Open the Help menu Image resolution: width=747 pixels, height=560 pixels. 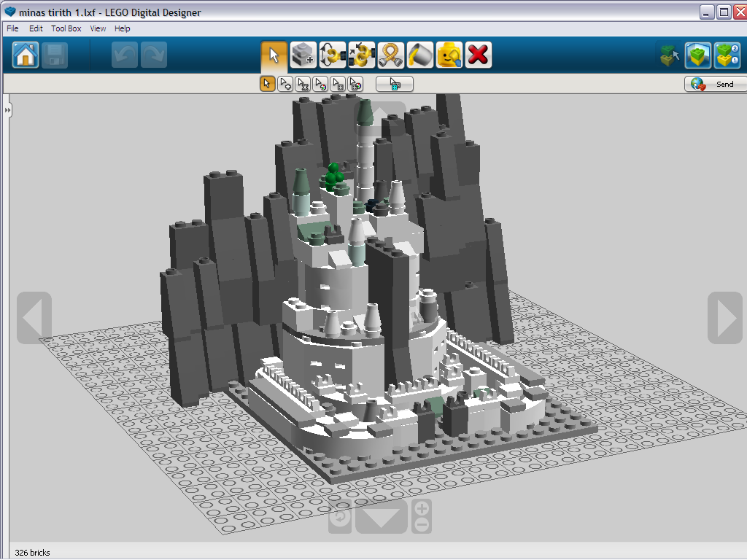(x=122, y=28)
